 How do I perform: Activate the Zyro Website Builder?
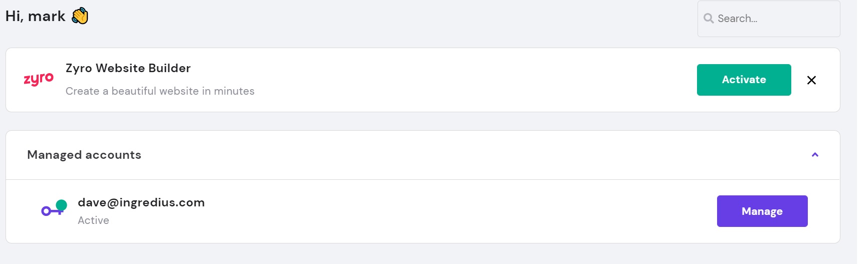(744, 80)
